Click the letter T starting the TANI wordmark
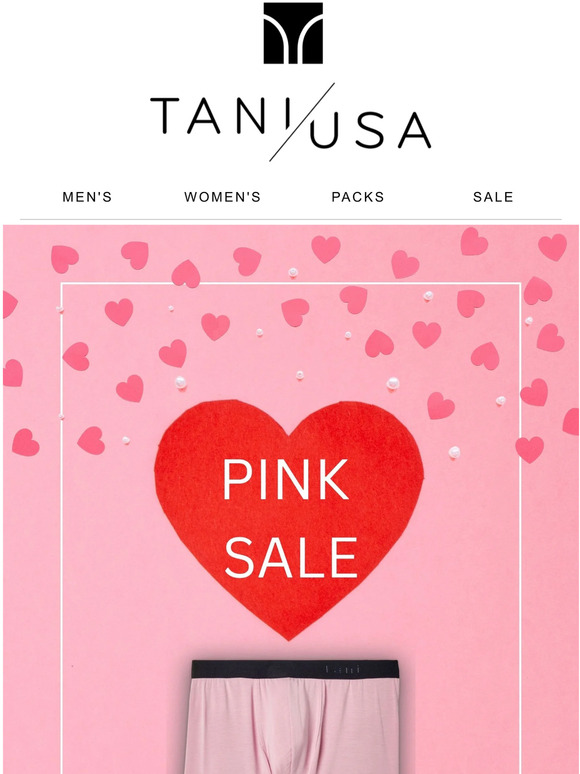This screenshot has width=580, height=774. pyautogui.click(x=164, y=116)
